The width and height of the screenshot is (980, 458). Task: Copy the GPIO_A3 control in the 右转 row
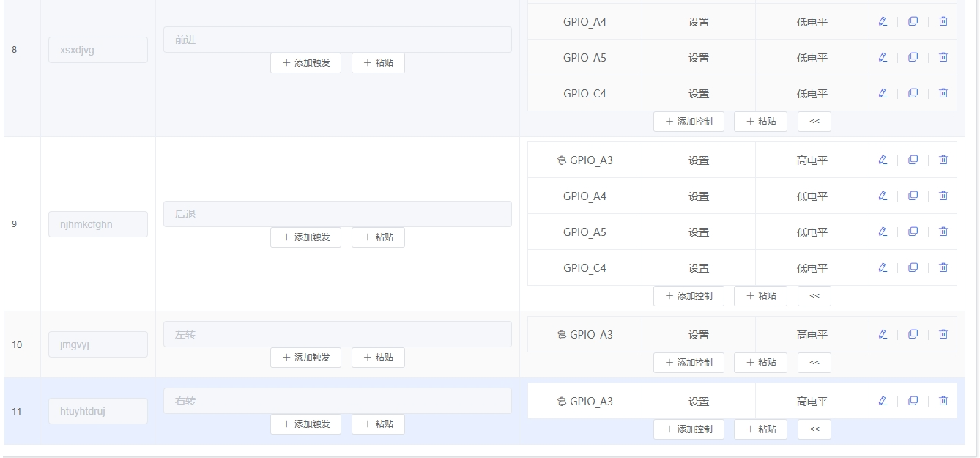[913, 401]
